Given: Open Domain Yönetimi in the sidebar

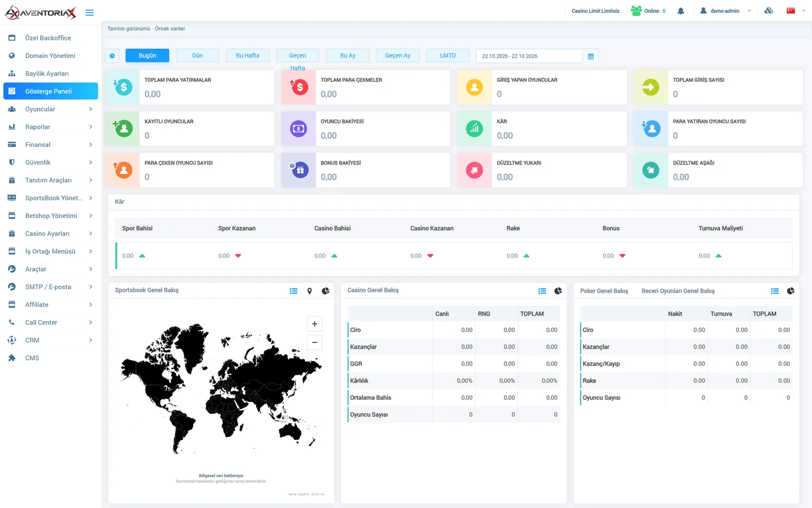Looking at the screenshot, I should click(51, 56).
